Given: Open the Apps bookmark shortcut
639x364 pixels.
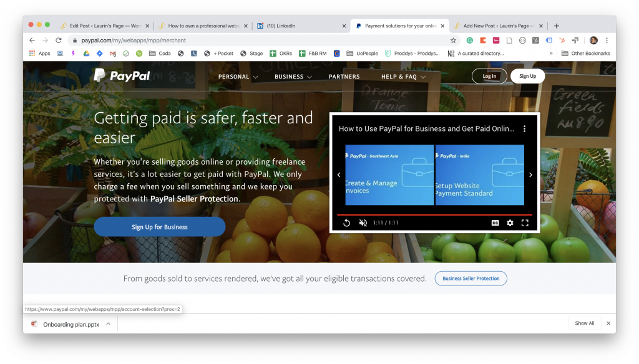Looking at the screenshot, I should click(x=39, y=54).
